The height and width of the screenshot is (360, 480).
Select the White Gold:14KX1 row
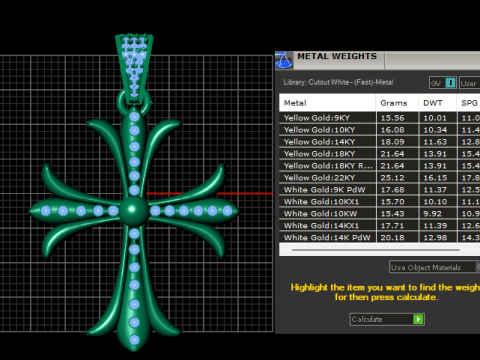click(x=379, y=226)
